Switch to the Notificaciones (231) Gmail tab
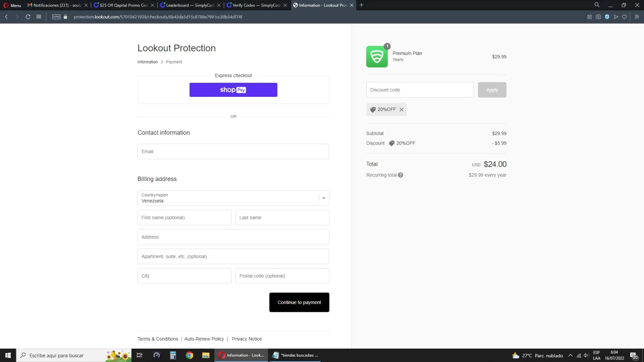The image size is (644, 362). 57,5
